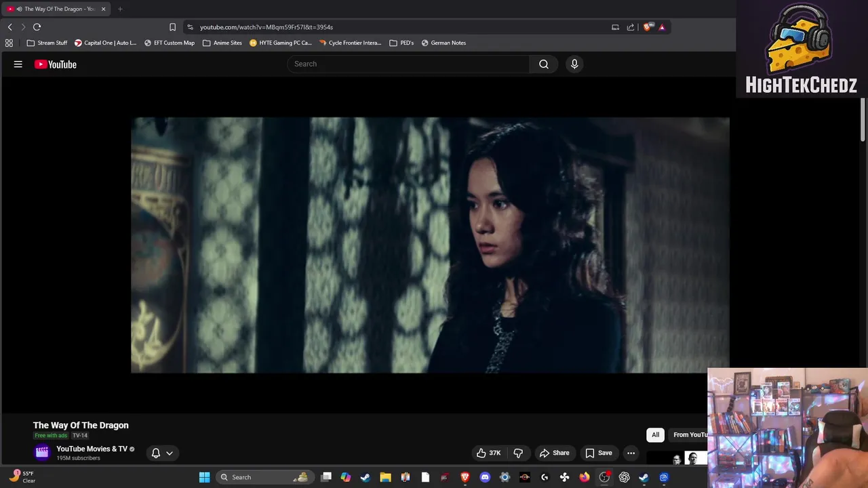Open the EFT Custom Map bookmark
The width and height of the screenshot is (868, 488).
(169, 43)
